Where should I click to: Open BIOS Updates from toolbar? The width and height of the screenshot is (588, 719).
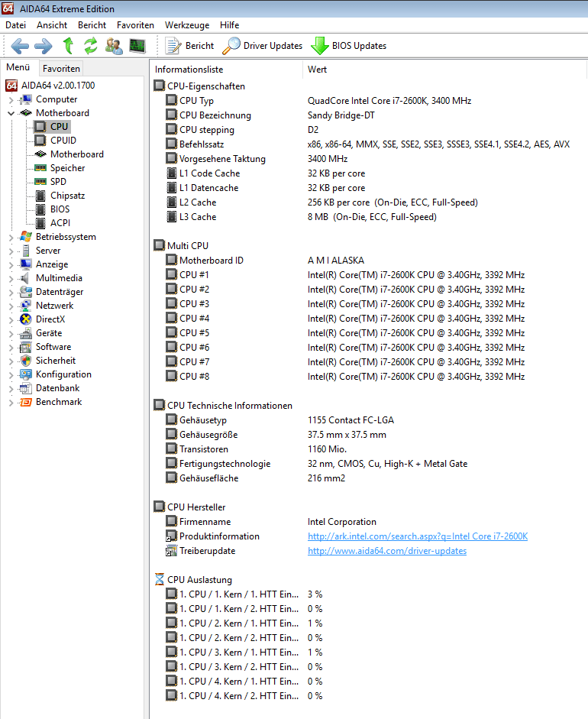pyautogui.click(x=349, y=46)
